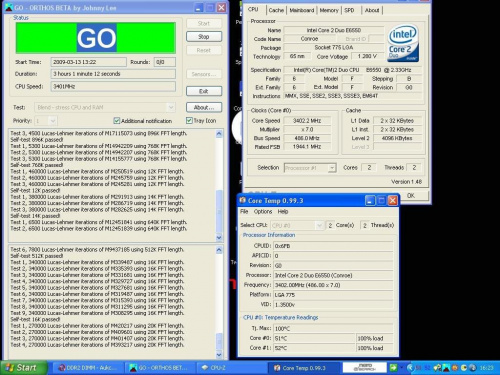Switch to the CPU tab in CPU-Z

[x=253, y=9]
